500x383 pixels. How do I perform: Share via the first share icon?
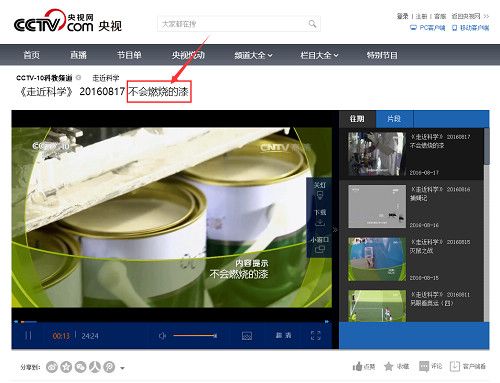(x=52, y=367)
